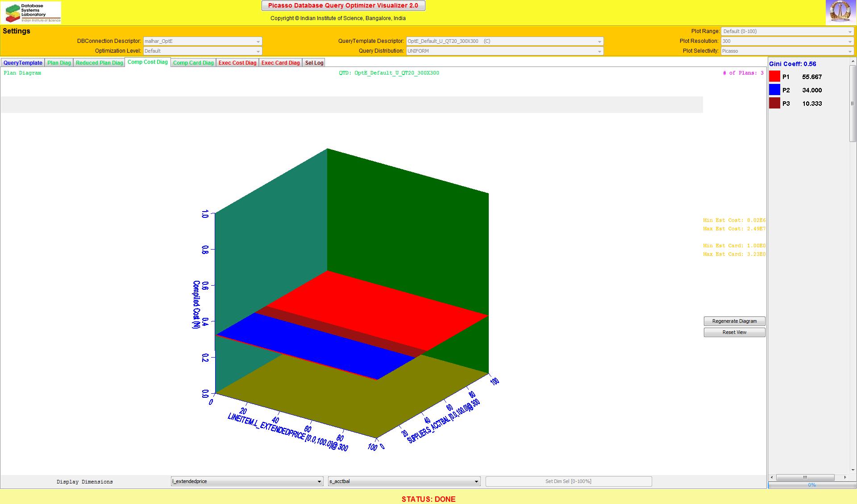Image resolution: width=857 pixels, height=504 pixels.
Task: Open the l_extendedprice display dimension dropdown
Action: click(247, 481)
